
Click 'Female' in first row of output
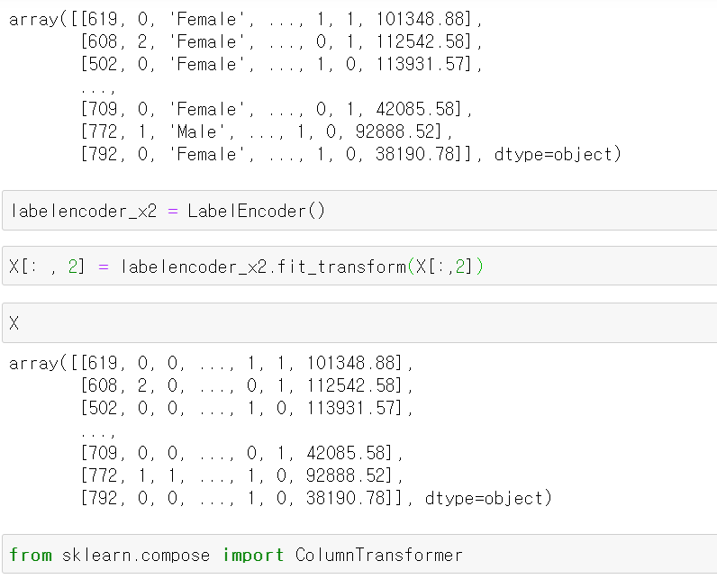(x=206, y=19)
